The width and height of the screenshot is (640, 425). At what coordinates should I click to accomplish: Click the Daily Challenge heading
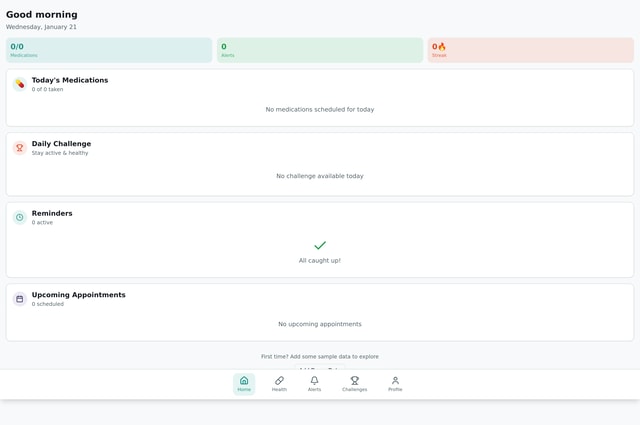[61, 144]
